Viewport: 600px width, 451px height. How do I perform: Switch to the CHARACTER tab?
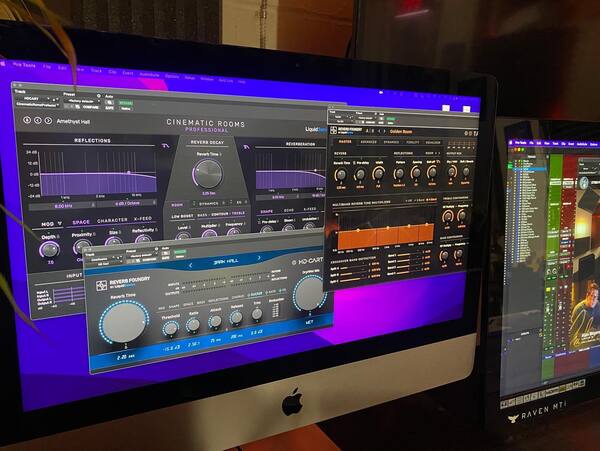pos(112,221)
